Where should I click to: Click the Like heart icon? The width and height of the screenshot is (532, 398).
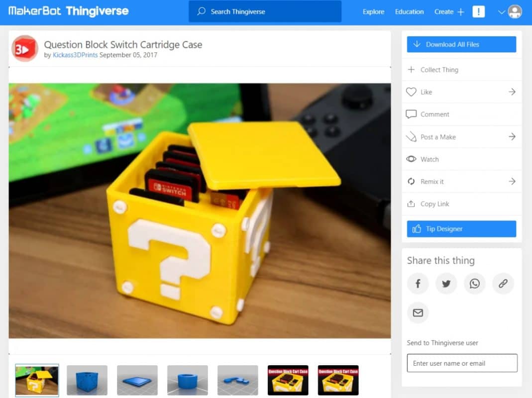tap(411, 92)
